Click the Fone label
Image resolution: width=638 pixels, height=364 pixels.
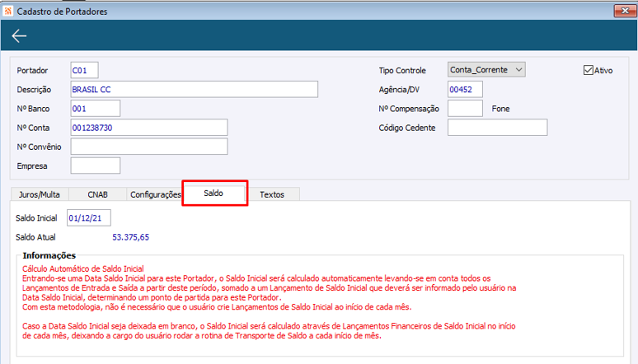coord(500,109)
